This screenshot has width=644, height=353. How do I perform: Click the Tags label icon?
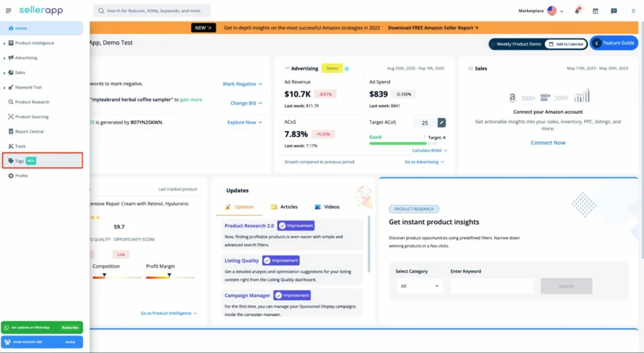click(11, 161)
